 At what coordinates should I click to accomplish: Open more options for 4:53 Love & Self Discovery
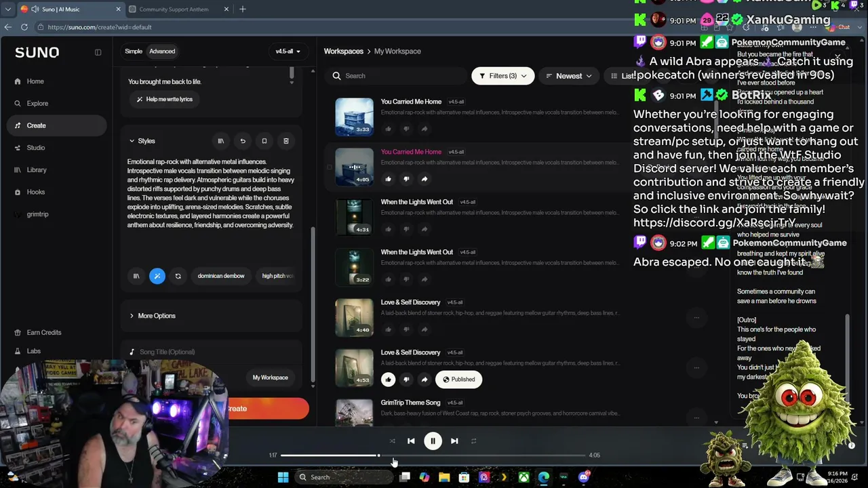coord(696,367)
